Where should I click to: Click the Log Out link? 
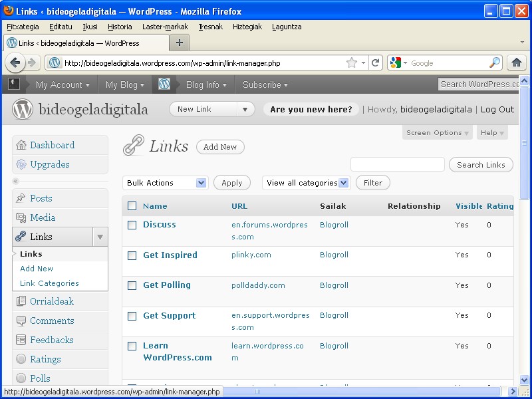coord(497,109)
